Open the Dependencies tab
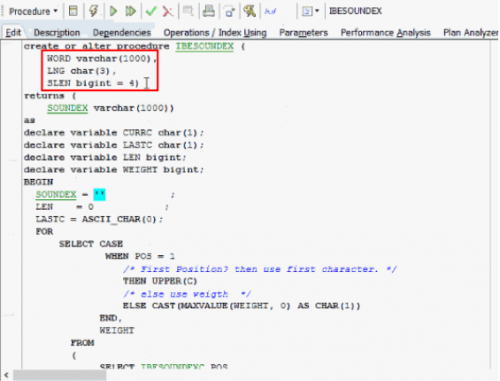The width and height of the screenshot is (500, 381). 122,33
